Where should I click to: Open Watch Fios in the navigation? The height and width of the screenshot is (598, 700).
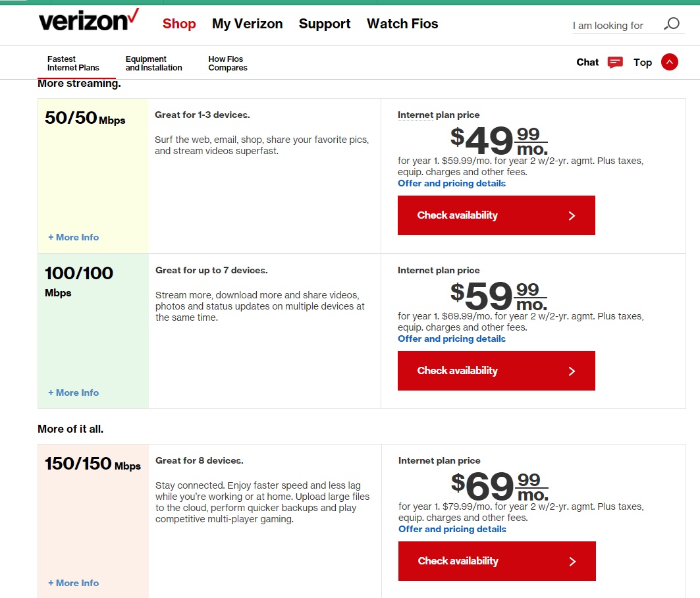pos(402,24)
